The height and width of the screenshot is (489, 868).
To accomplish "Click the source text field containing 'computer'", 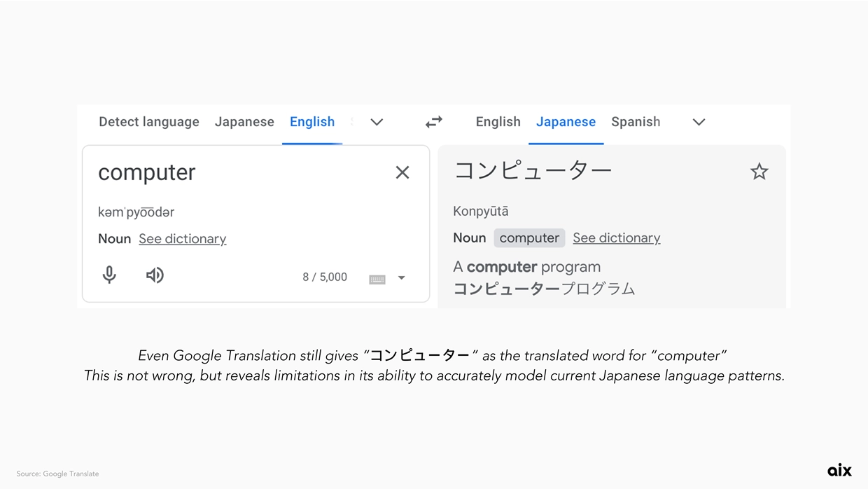I will [x=256, y=223].
